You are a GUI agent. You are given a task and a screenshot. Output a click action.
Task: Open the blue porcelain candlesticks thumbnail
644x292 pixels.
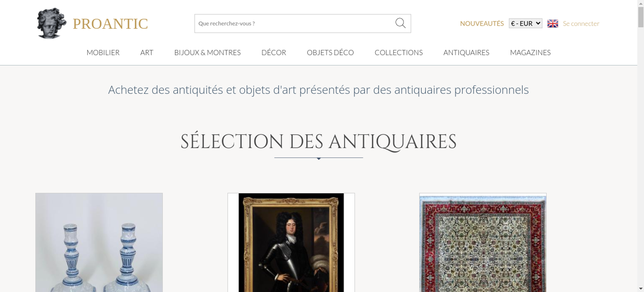pos(99,242)
